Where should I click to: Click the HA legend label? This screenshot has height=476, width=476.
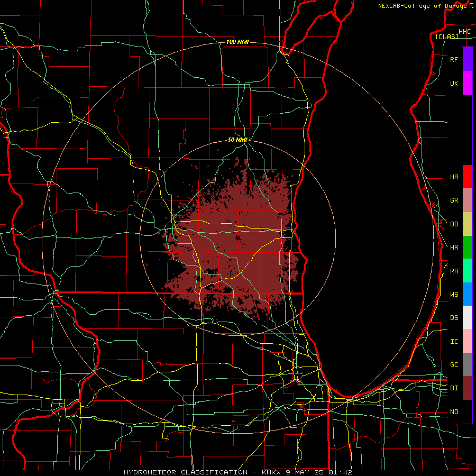[454, 177]
